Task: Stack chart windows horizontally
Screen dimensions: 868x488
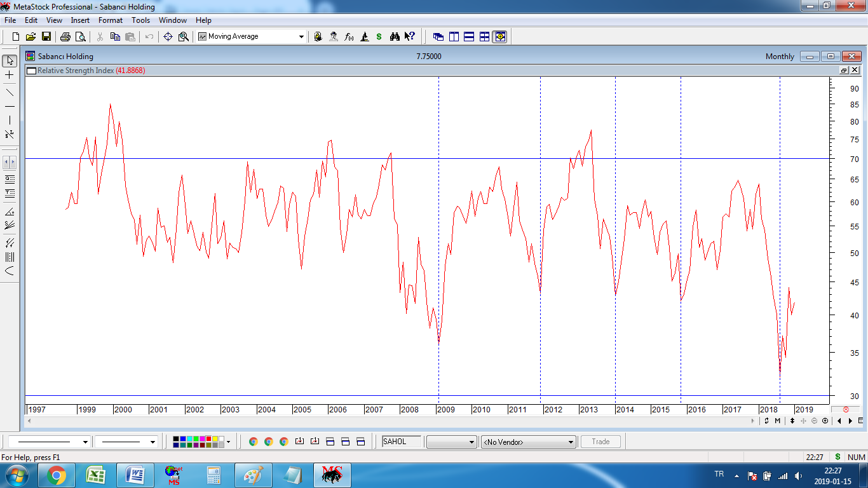Action: point(469,37)
